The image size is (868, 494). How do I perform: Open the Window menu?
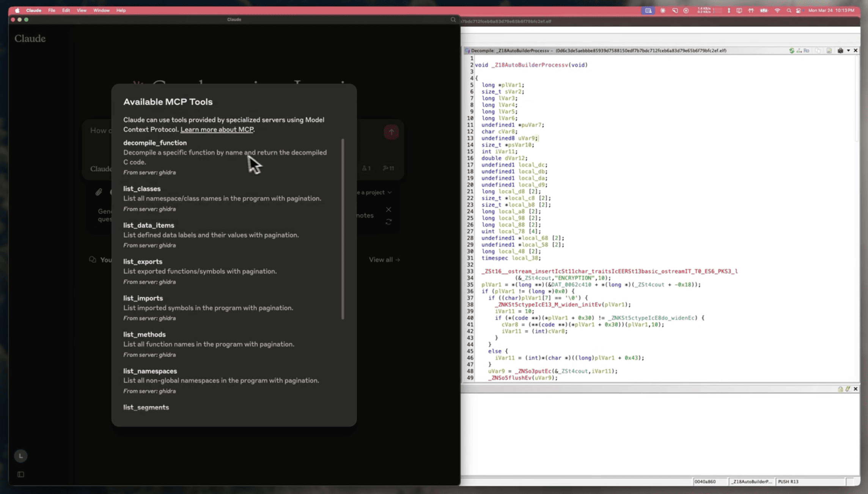click(x=101, y=10)
